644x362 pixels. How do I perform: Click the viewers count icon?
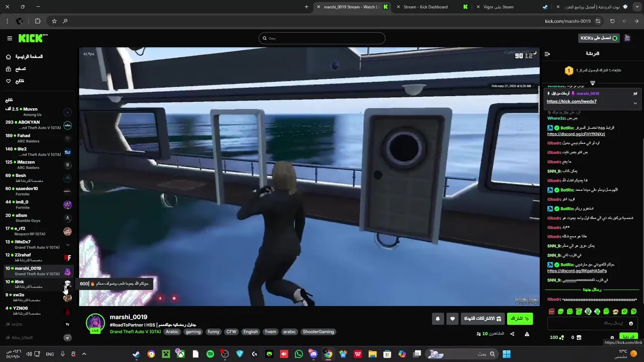click(478, 334)
